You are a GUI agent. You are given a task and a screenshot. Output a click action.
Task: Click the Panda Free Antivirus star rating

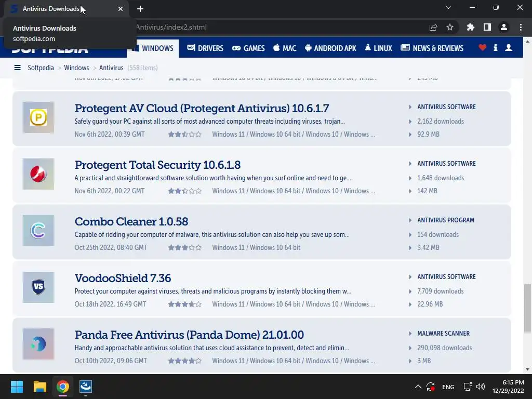[x=185, y=361]
